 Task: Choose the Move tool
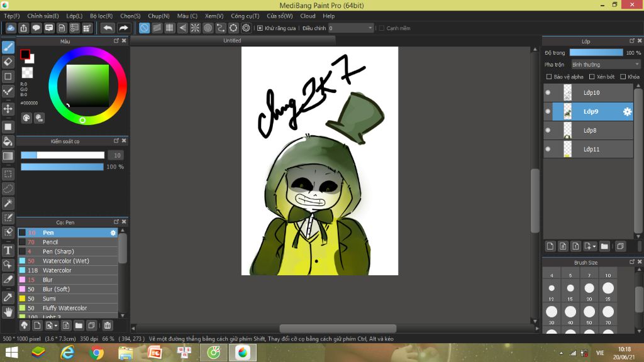point(8,109)
